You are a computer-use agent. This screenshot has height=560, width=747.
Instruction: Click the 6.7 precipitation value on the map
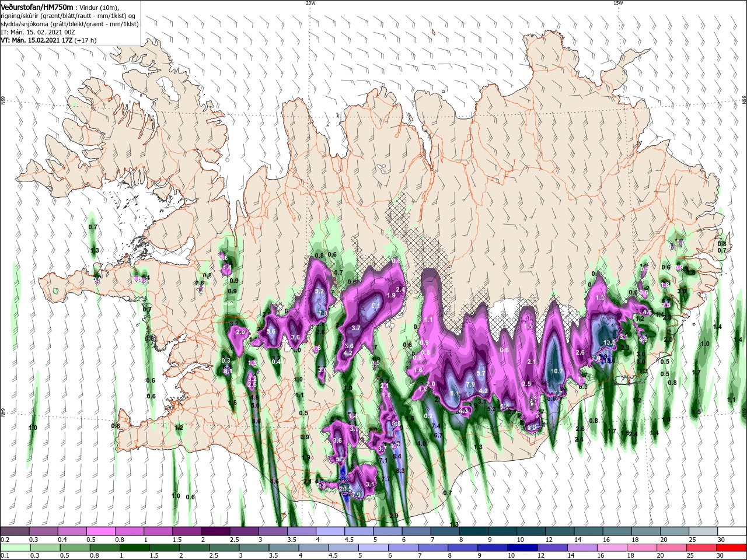(438, 435)
